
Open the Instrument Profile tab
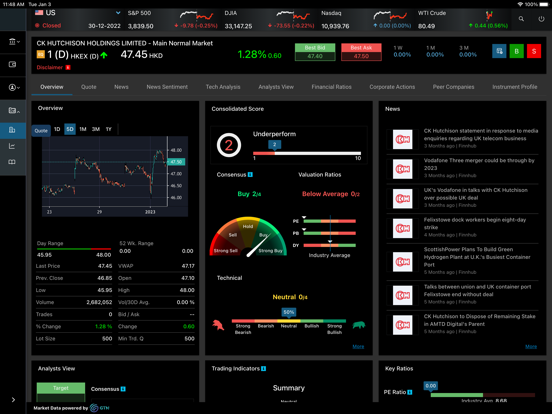point(515,87)
